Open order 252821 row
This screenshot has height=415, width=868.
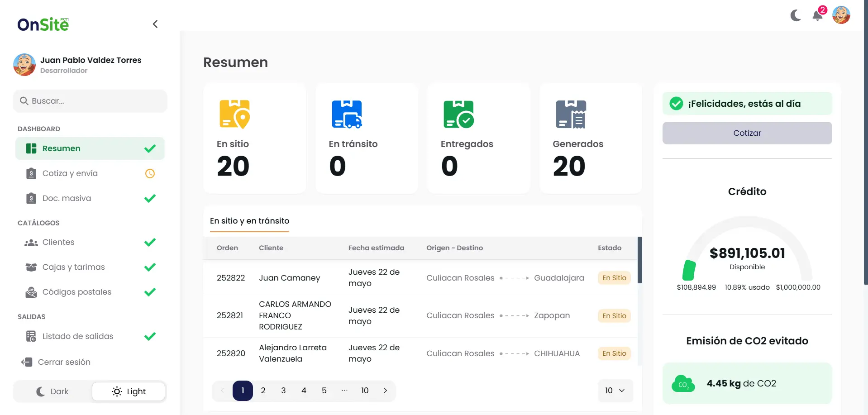[x=420, y=315]
